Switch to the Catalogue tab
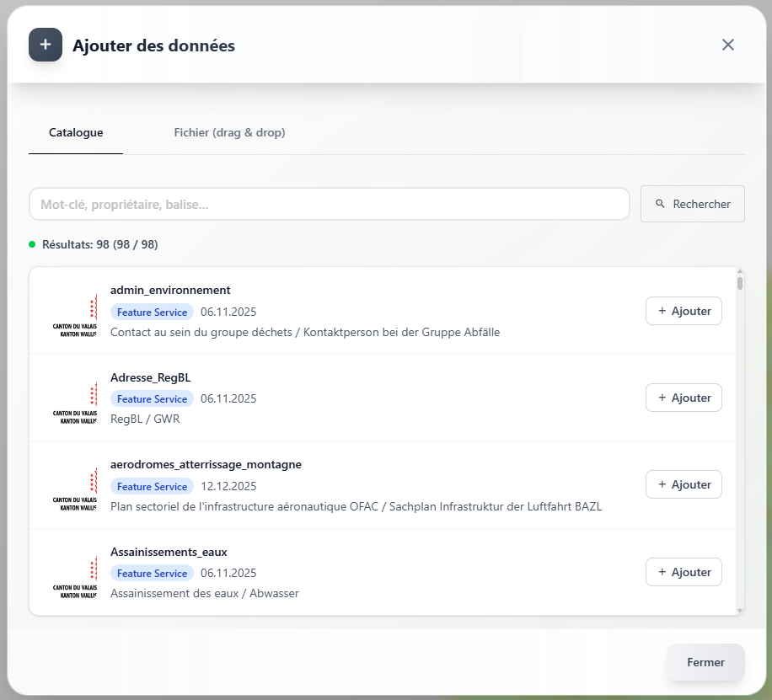 pos(76,133)
